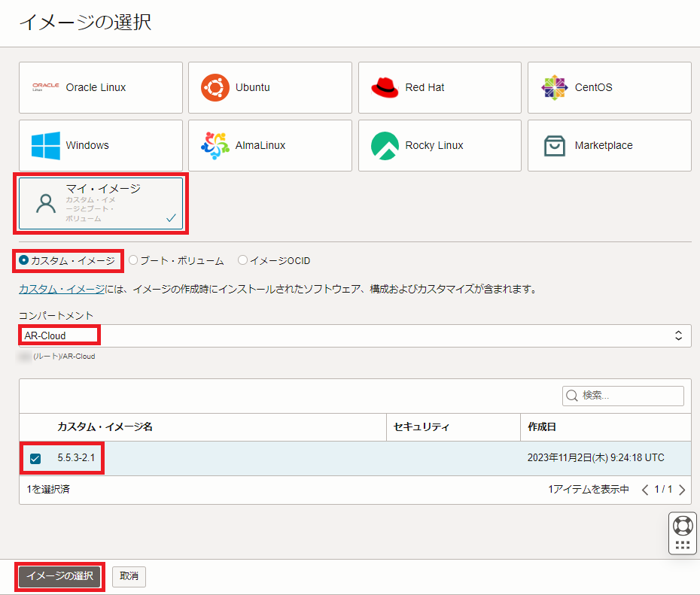Choose the Ubuntu logo tile

click(x=269, y=87)
